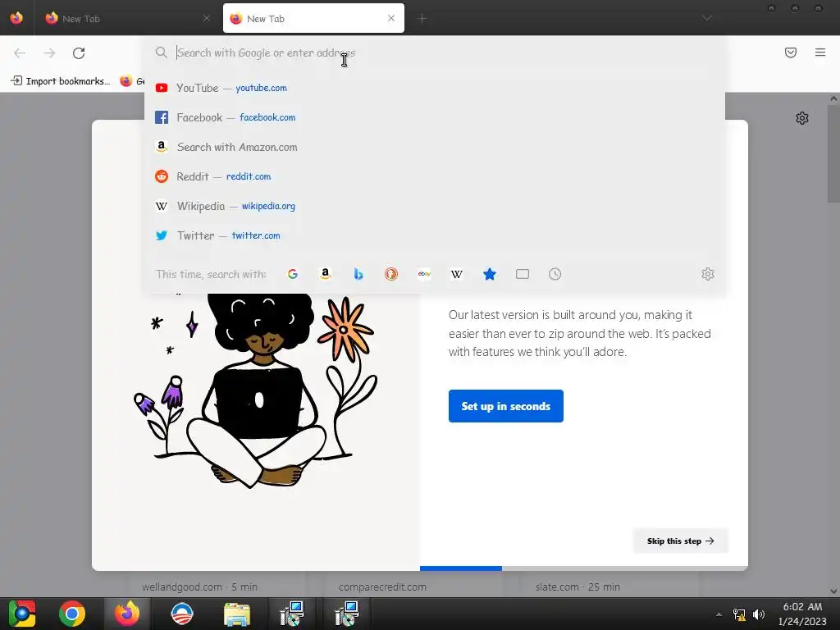Click the Firefox View icon in tab bar

pos(16,18)
